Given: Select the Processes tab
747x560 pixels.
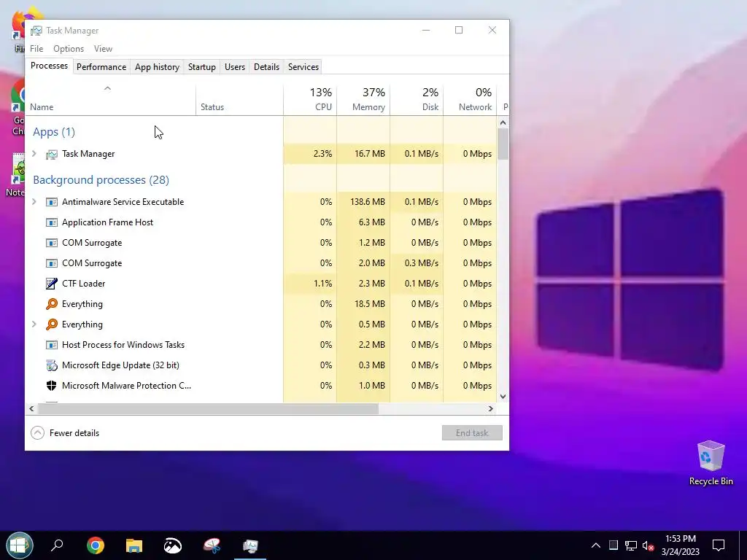Looking at the screenshot, I should coord(49,66).
